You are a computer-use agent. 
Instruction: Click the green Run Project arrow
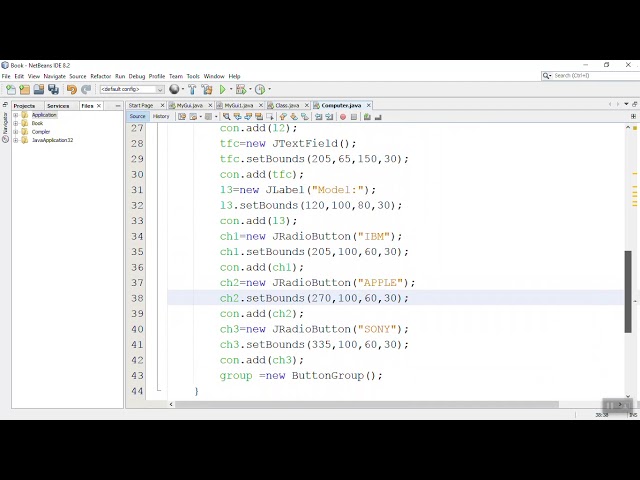(x=222, y=89)
